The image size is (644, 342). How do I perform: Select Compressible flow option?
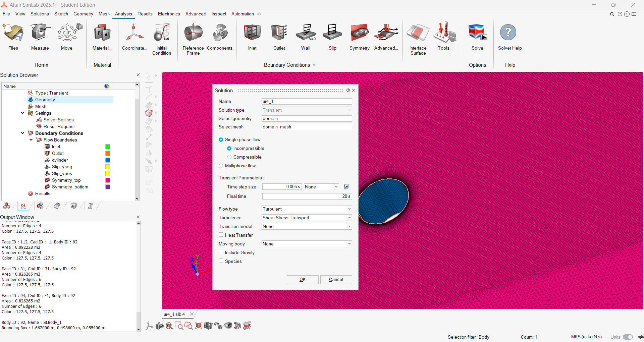click(x=229, y=157)
